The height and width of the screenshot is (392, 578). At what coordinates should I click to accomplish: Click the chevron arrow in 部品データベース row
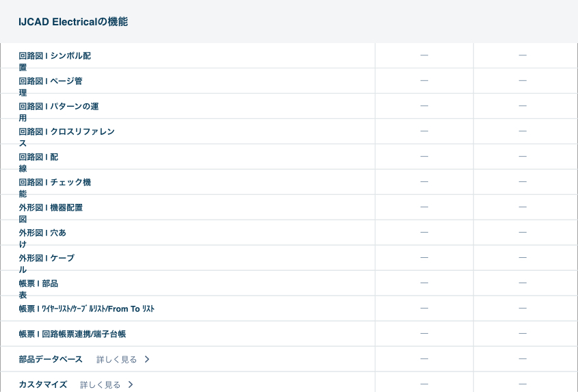147,359
